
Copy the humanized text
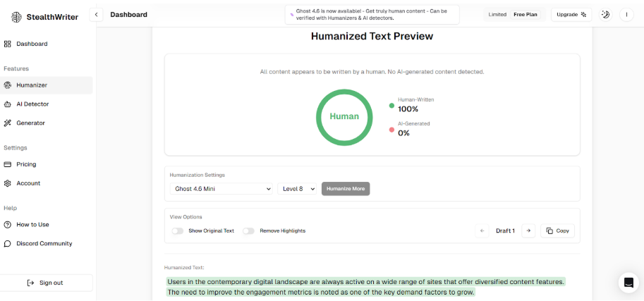coord(557,231)
